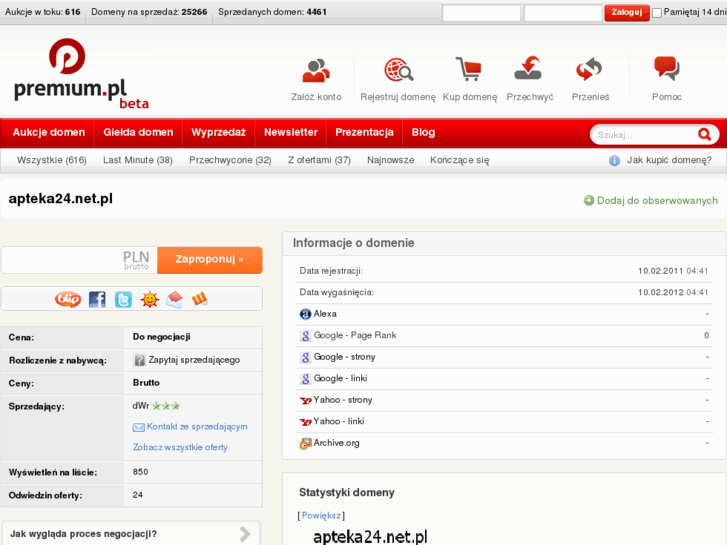The width and height of the screenshot is (727, 545).
Task: Click the sun share icon
Action: (x=149, y=300)
